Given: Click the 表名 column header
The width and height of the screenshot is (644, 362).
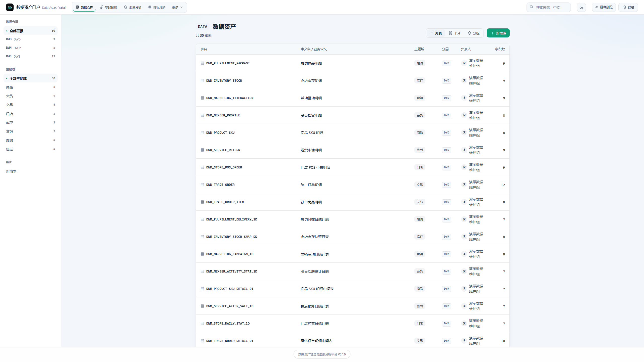Looking at the screenshot, I should pyautogui.click(x=204, y=49).
